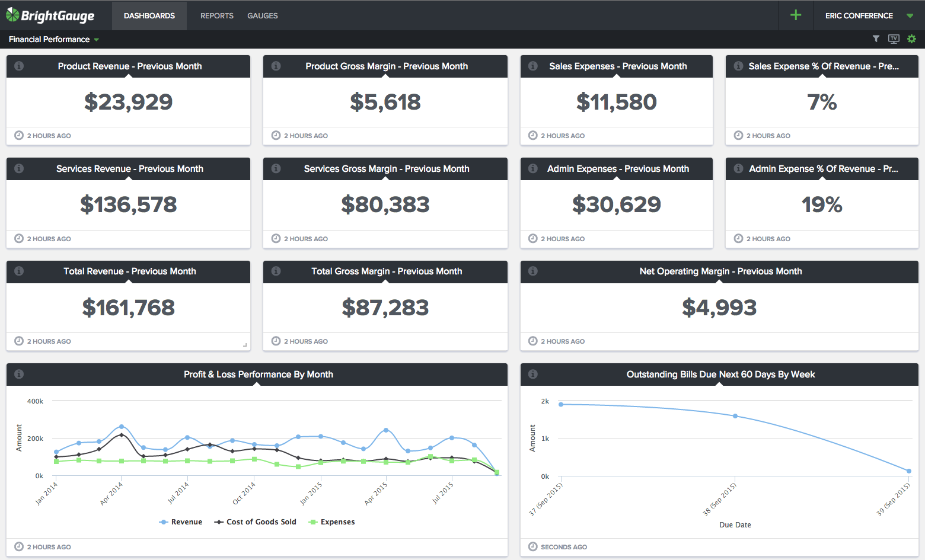925x560 pixels.
Task: Click the Apr 2014 revenue peak point
Action: 122,427
